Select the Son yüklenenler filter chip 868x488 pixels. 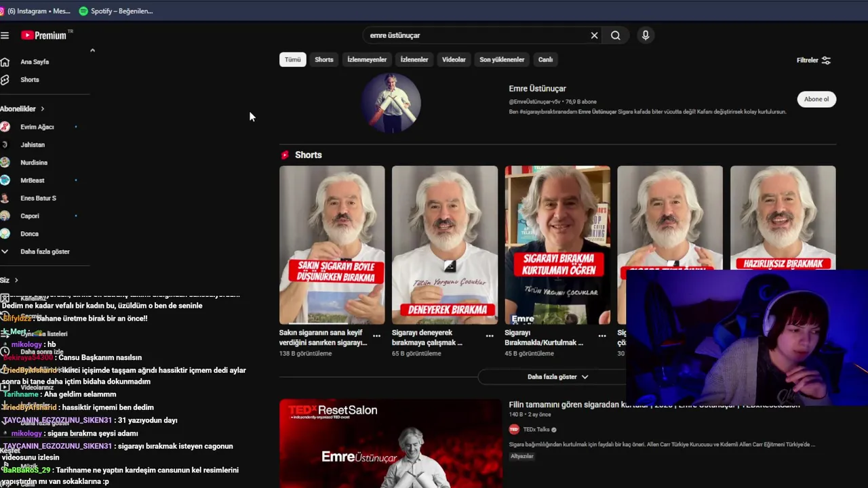pos(502,60)
